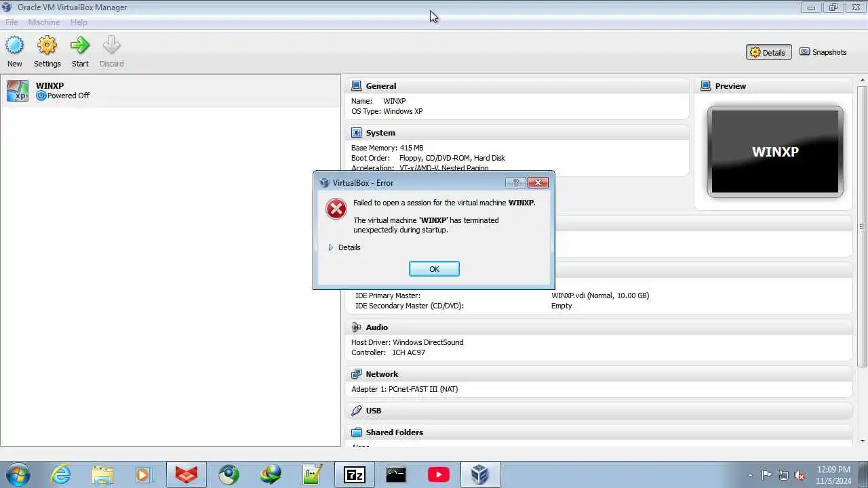Viewport: 868px width, 488px height.
Task: Click the USB section header
Action: [x=599, y=411]
